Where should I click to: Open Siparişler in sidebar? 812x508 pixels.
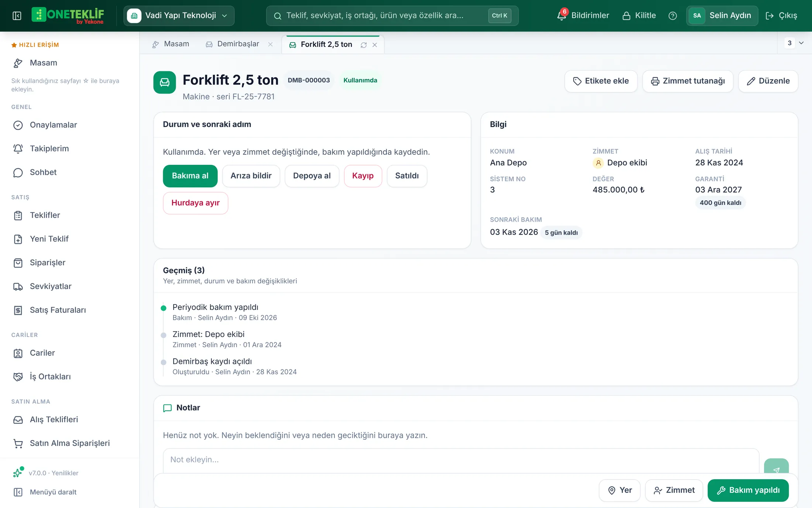[70, 263]
